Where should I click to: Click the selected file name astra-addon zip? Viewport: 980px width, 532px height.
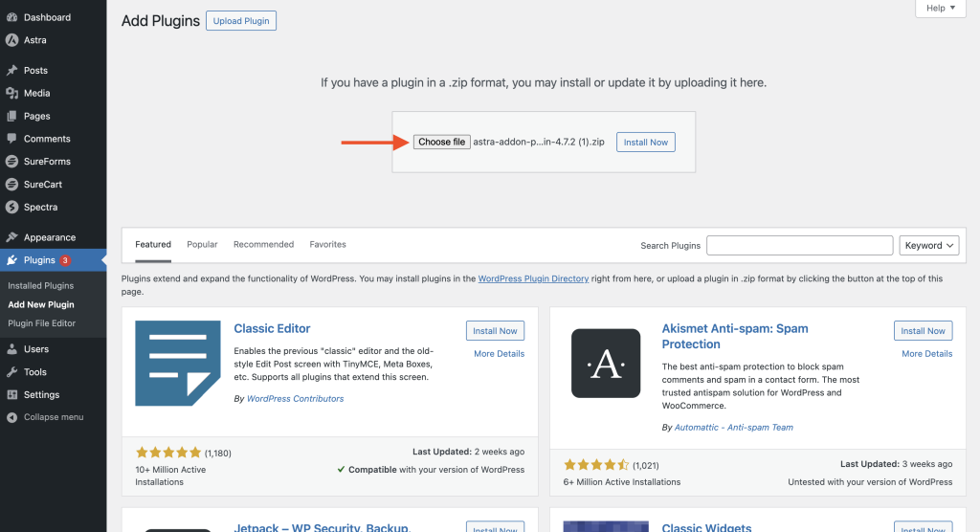click(539, 142)
